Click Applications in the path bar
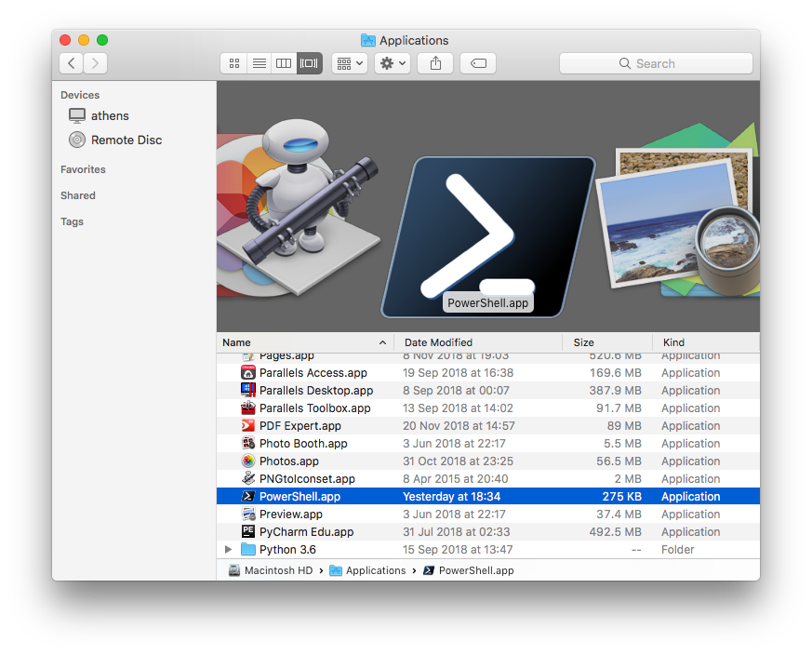The width and height of the screenshot is (812, 655). [x=367, y=570]
